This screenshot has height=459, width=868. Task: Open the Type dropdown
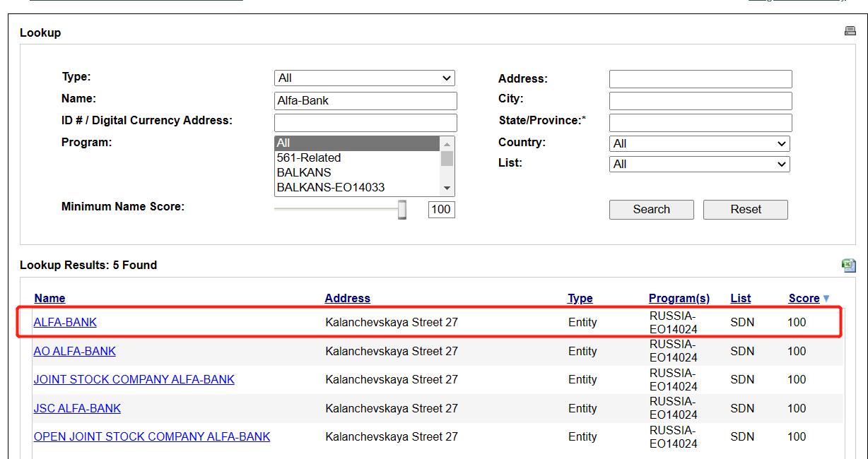pyautogui.click(x=364, y=78)
